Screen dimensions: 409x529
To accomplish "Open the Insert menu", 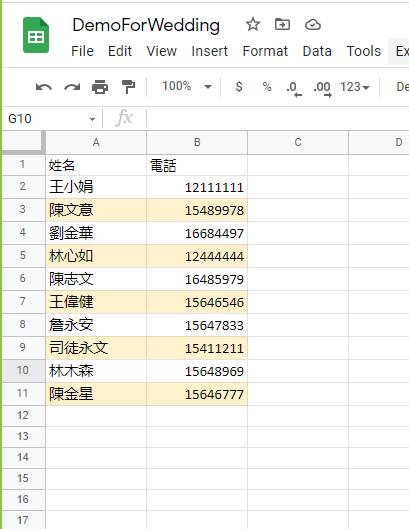I will (x=210, y=51).
